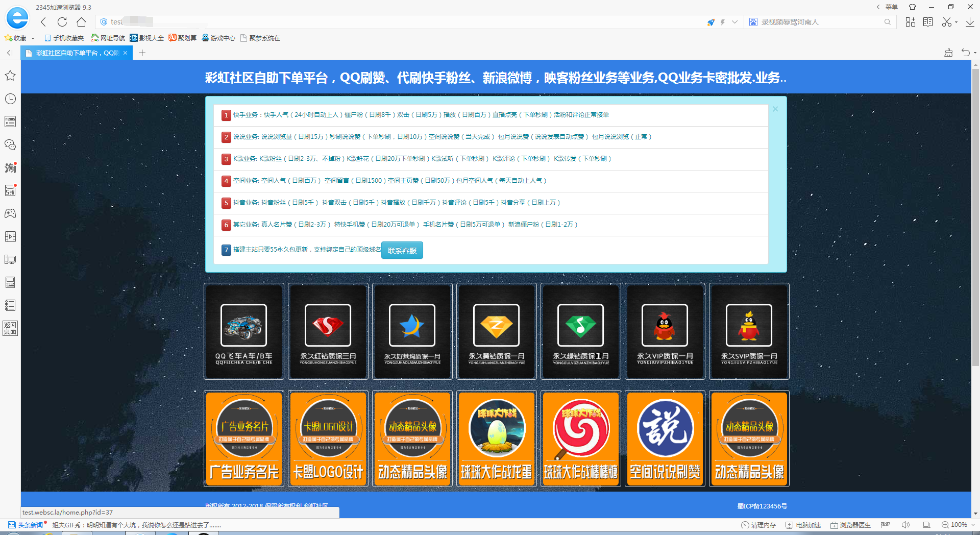Open the 永久VIP质保一月 product card

[x=665, y=331]
